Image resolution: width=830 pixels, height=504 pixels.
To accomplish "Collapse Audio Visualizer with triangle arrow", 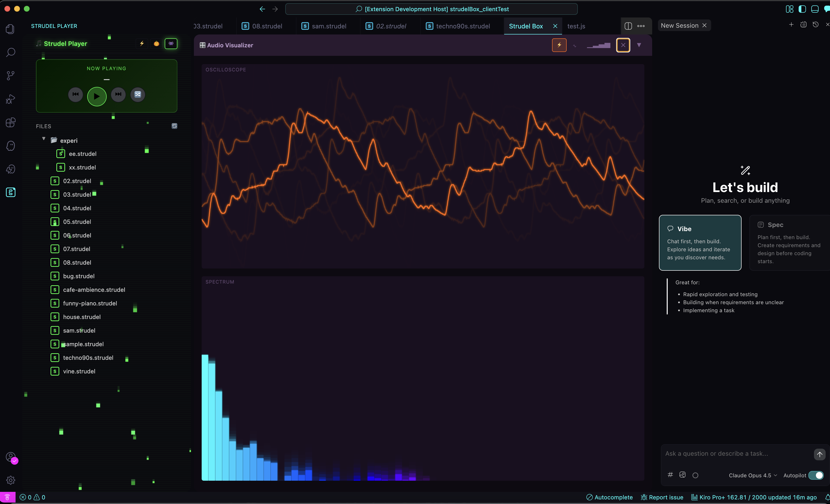I will (x=639, y=45).
